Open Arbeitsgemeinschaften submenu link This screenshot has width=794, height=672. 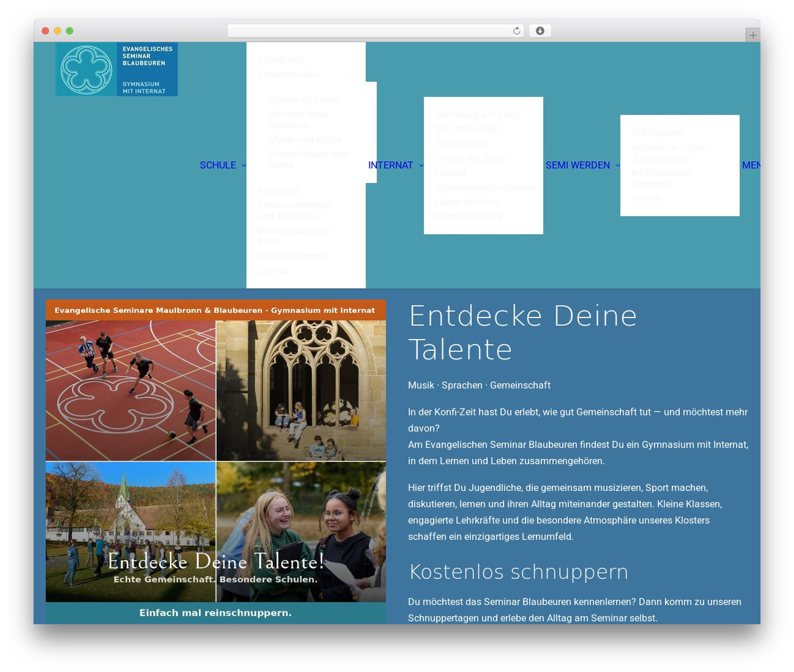pyautogui.click(x=484, y=187)
